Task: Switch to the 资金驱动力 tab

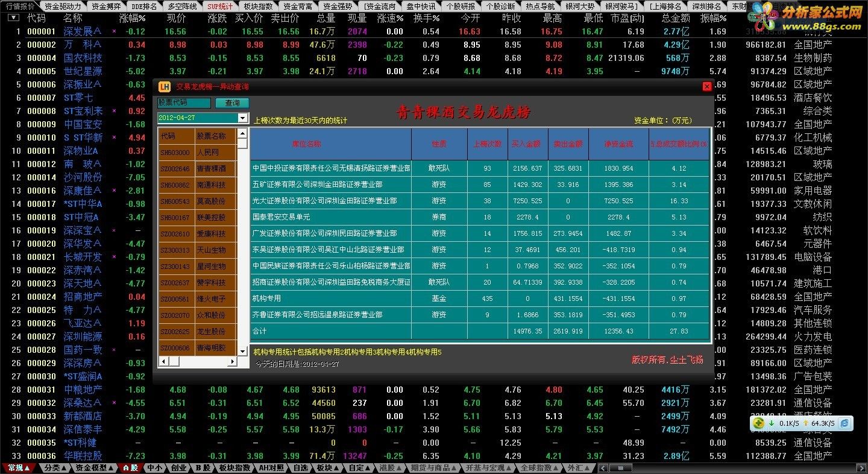Action: (x=63, y=6)
